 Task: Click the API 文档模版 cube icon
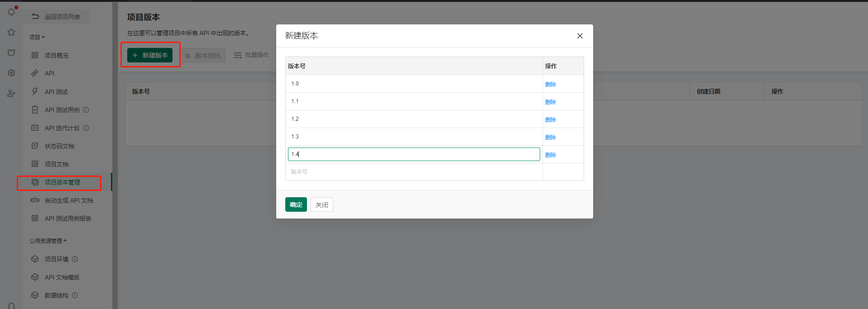point(35,277)
